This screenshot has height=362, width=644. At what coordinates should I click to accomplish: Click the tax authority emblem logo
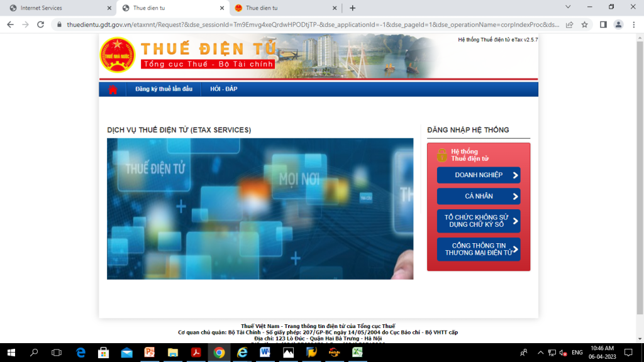click(x=118, y=55)
